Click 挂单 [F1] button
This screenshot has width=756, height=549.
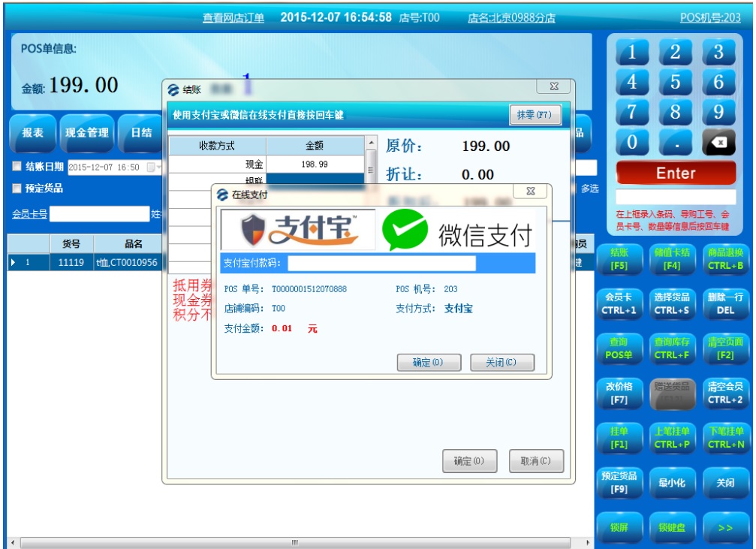(619, 438)
